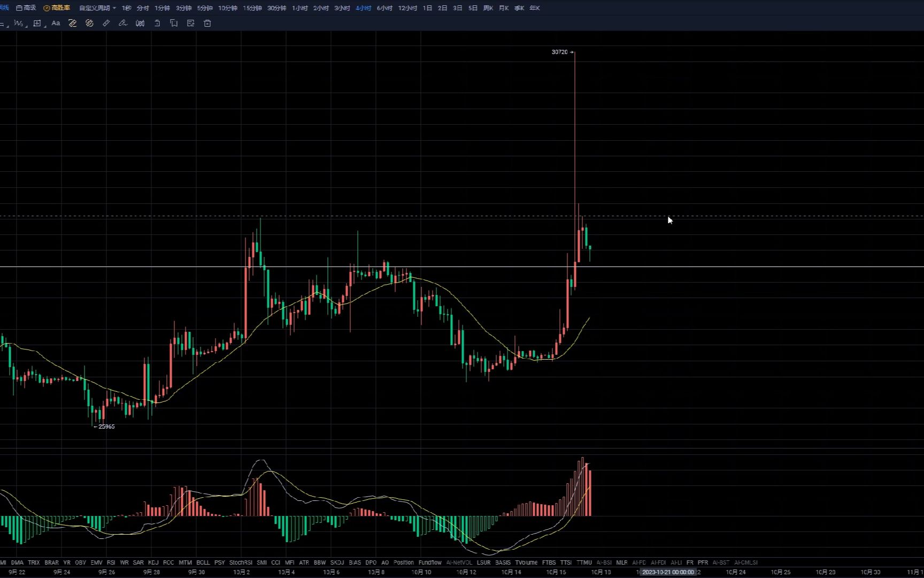Click the candlestick magnet tool icon

coord(140,23)
